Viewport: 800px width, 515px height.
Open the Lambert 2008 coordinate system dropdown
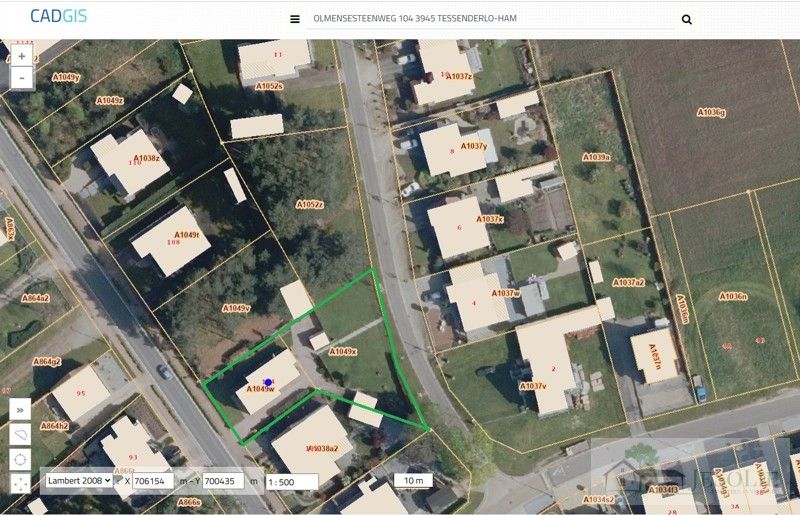(x=79, y=481)
